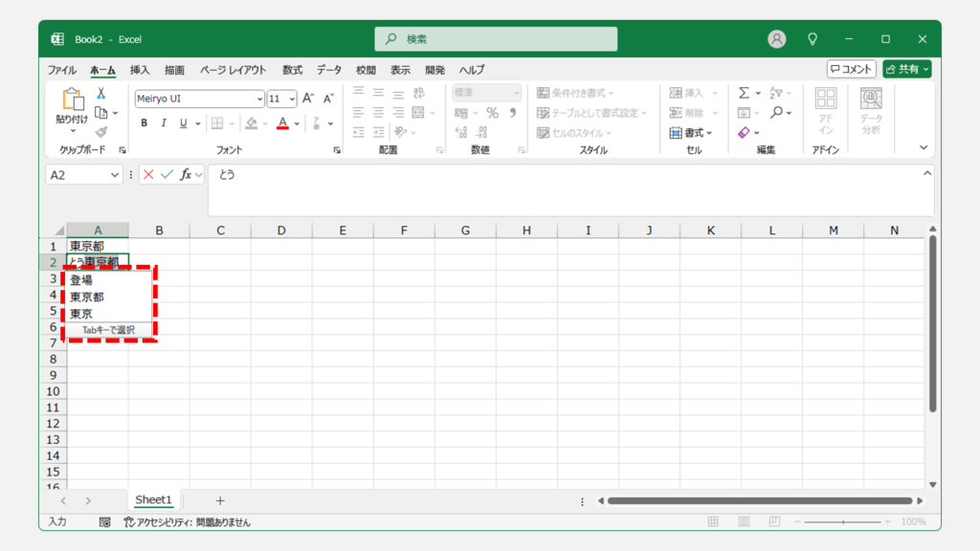Switch to the 数式 ribbon tab
Screen dimensions: 980x551
pos(292,70)
